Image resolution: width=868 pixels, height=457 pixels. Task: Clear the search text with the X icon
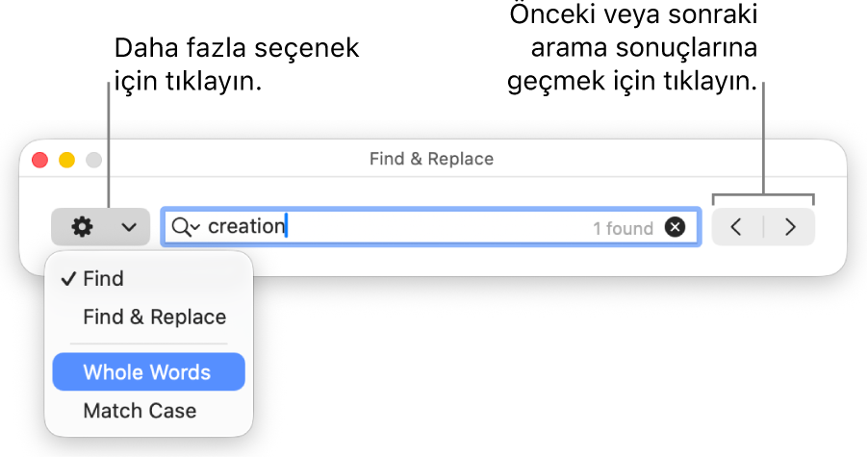676,227
